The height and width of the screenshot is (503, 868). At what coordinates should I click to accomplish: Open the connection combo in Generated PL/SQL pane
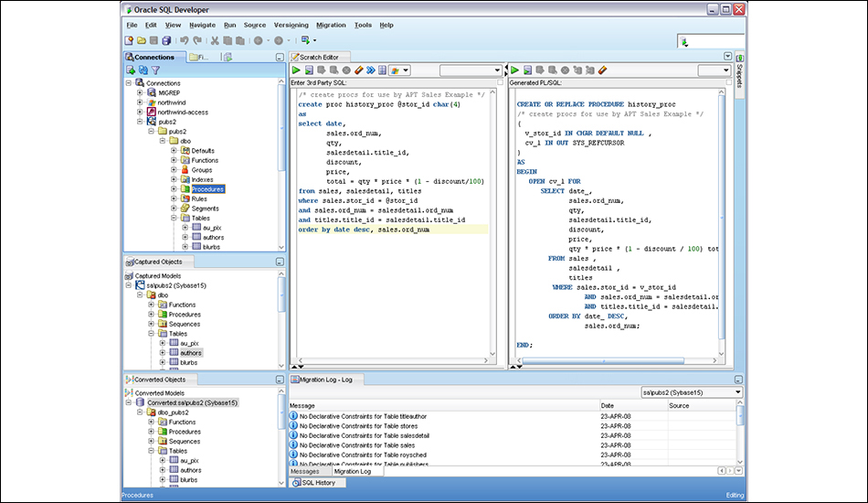[x=715, y=70]
